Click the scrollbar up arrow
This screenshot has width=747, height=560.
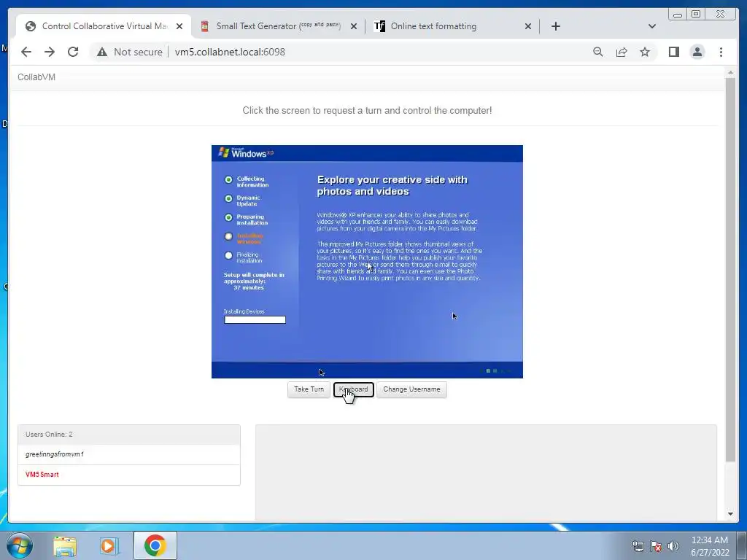click(x=730, y=72)
